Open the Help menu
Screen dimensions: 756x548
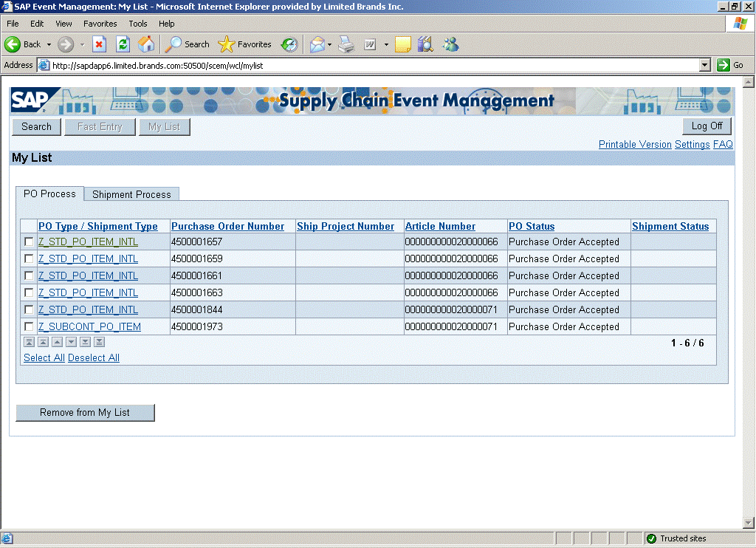coord(167,24)
